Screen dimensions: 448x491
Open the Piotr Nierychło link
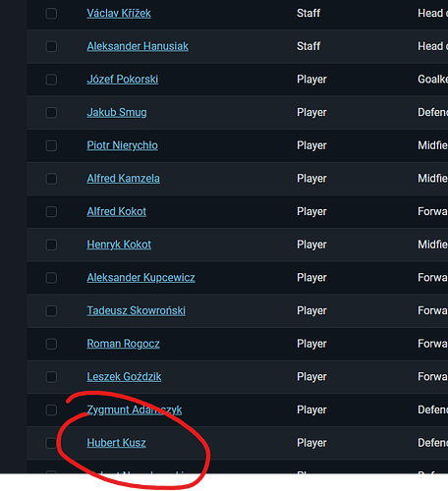point(123,145)
